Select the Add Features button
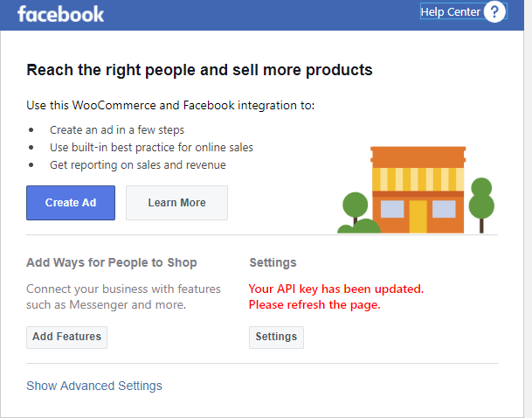The width and height of the screenshot is (532, 418). pyautogui.click(x=67, y=338)
